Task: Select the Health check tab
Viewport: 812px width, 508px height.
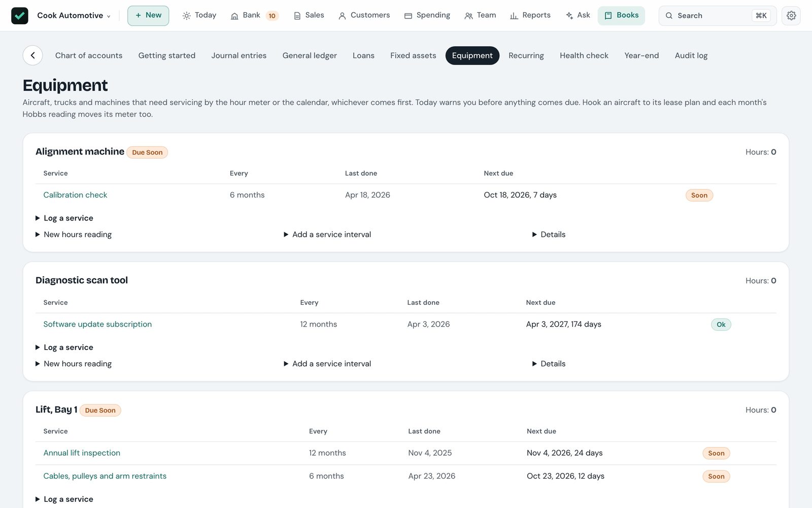Action: (584, 55)
